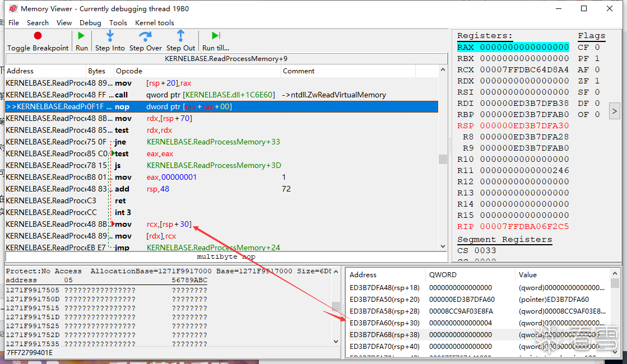The height and width of the screenshot is (364, 627).
Task: Click the ZF flag value
Action: coord(597,81)
